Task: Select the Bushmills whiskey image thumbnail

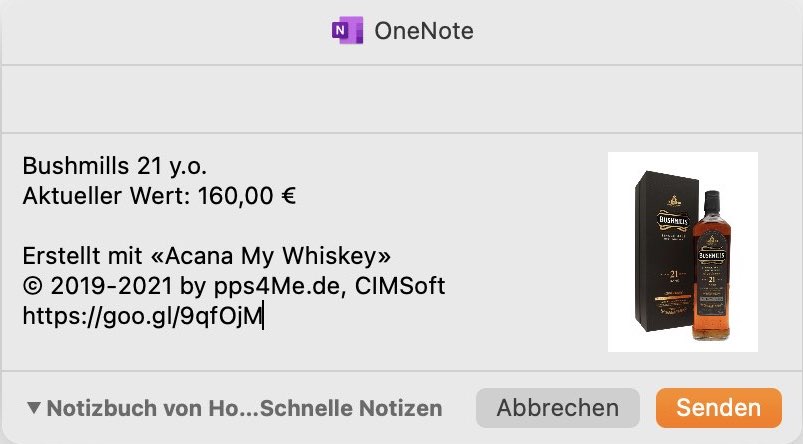Action: point(683,251)
